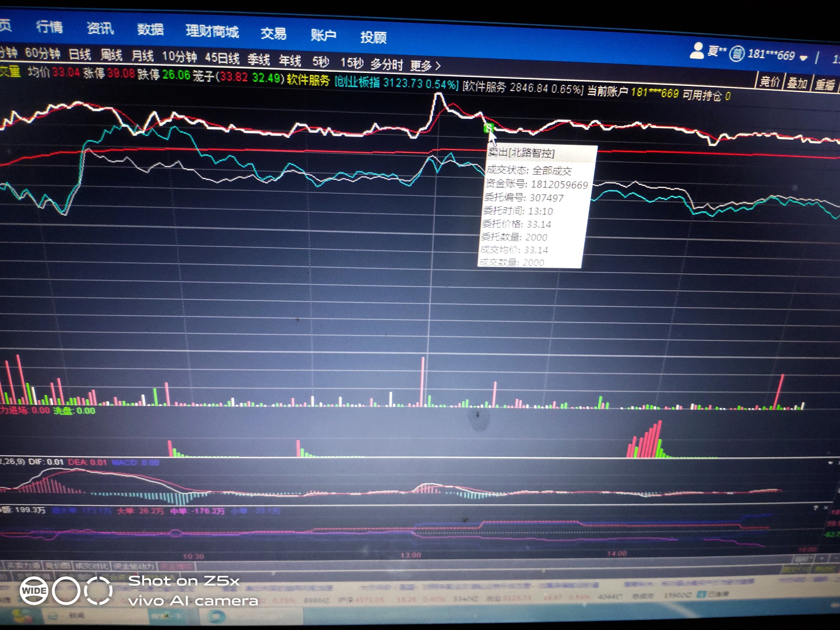840x630 pixels.
Task: Click the 软件服务 sector link
Action: (x=308, y=80)
